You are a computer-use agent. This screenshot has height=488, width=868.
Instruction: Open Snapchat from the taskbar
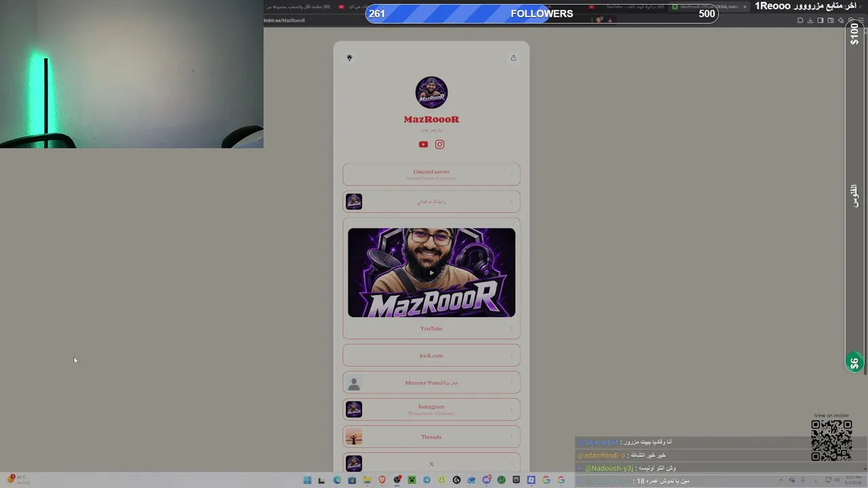[x=441, y=480]
